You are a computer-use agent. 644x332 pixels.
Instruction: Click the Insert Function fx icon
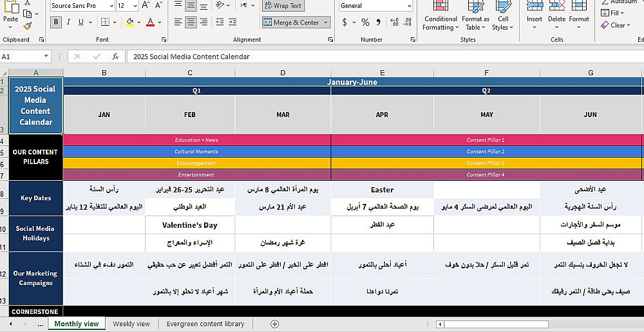(x=115, y=57)
